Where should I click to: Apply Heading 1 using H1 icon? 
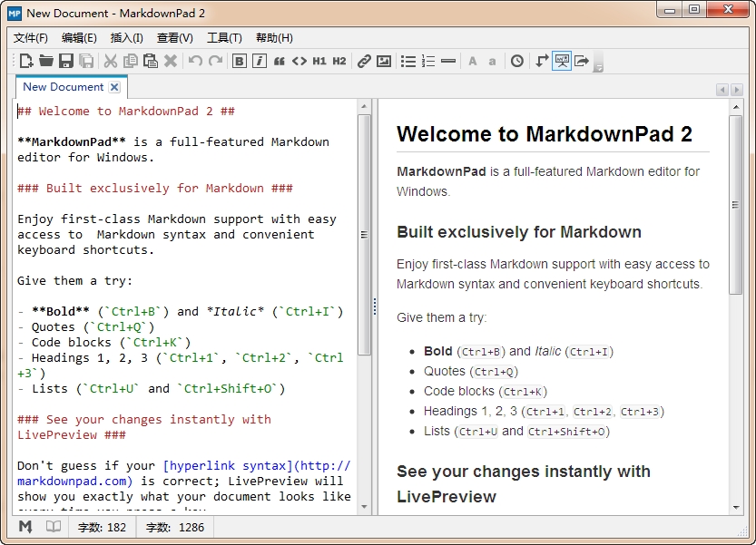click(x=319, y=61)
